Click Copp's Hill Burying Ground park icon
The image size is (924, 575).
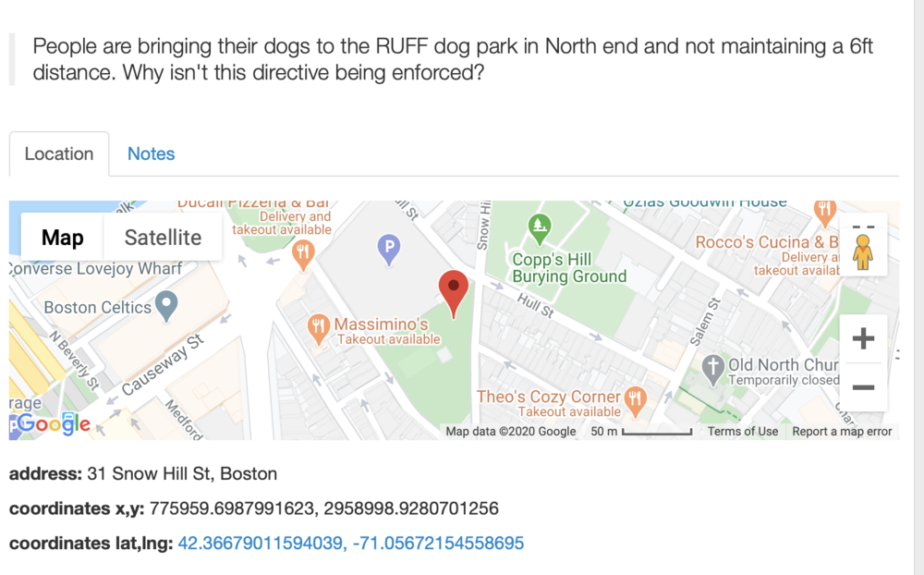540,229
